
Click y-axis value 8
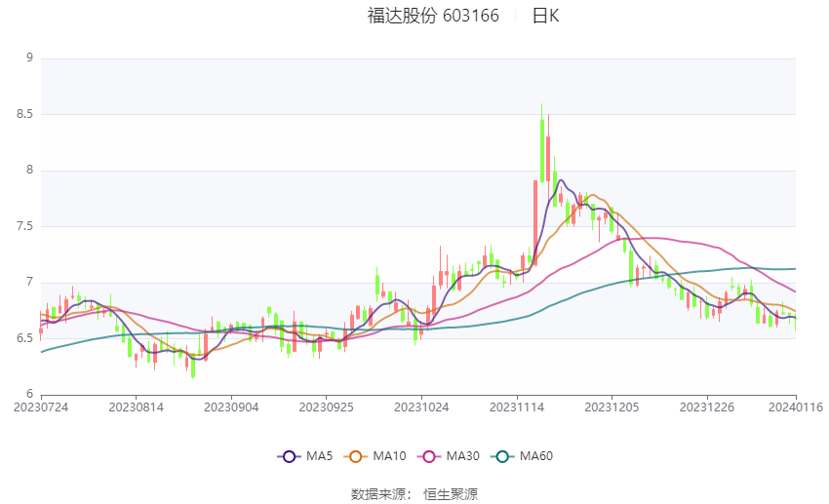(x=29, y=171)
